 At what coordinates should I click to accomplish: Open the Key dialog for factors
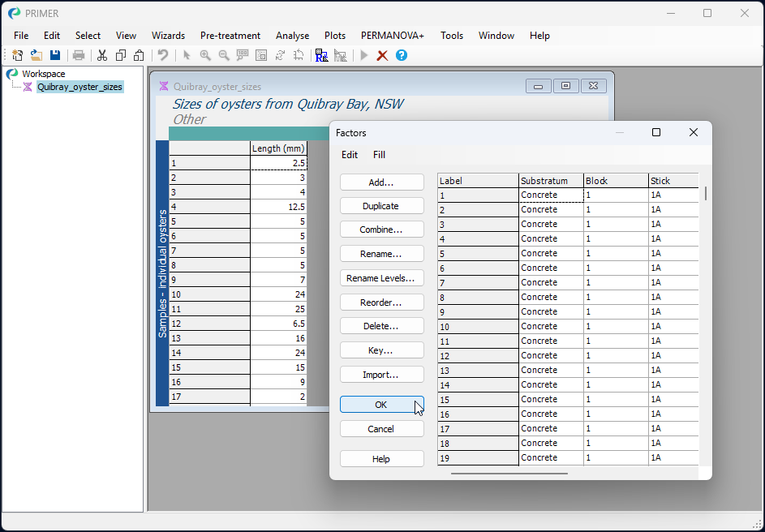(x=381, y=350)
